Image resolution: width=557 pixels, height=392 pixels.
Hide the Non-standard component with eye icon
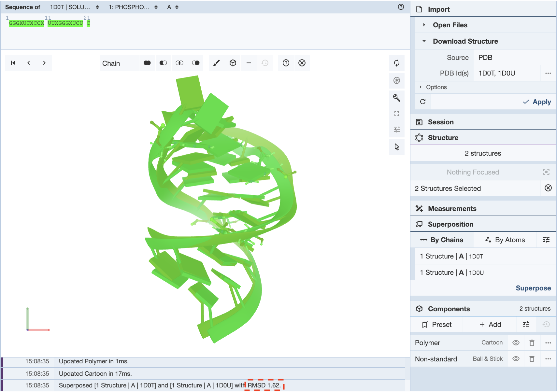tap(516, 359)
